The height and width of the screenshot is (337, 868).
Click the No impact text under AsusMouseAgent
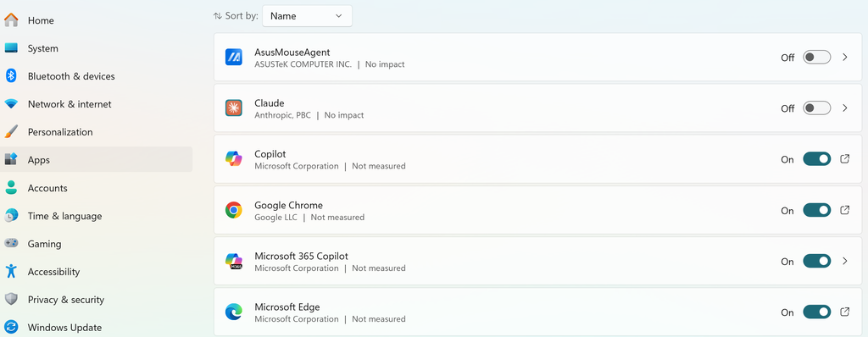(x=385, y=64)
